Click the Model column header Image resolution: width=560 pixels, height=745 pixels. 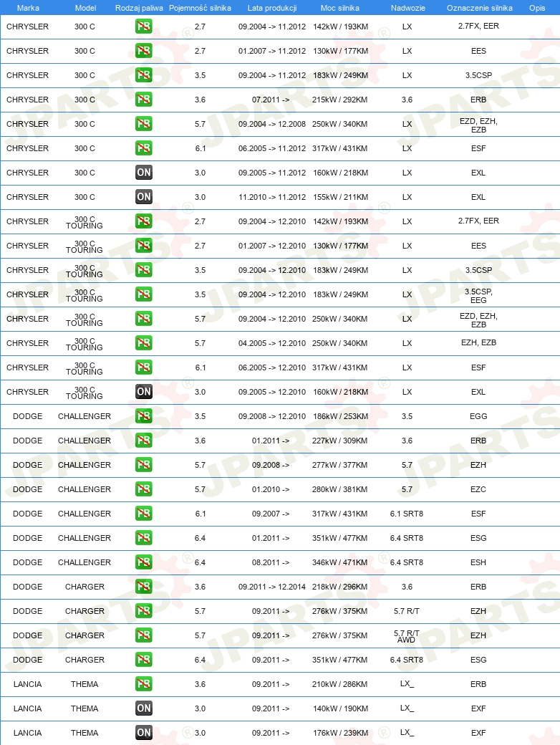tap(85, 8)
